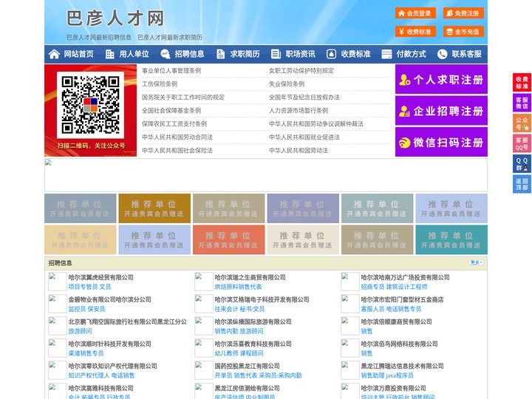Open company 哈尔滨纵横国际旅游有限公司
Image resolution: width=532 pixels, height=399 pixels.
click(253, 321)
